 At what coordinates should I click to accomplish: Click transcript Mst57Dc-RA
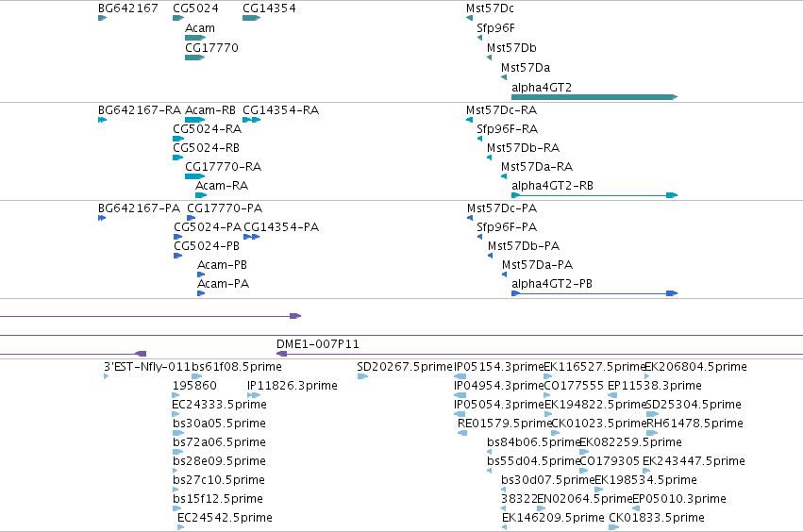501,110
